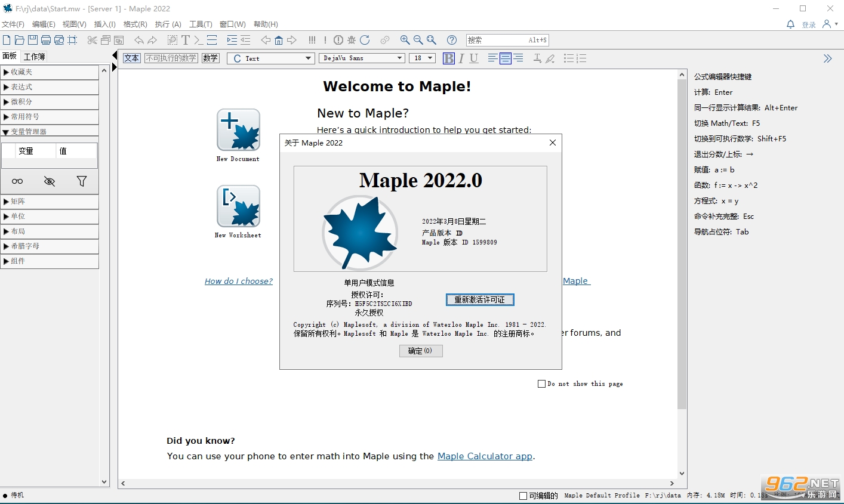Screen dimensions: 844x504
Task: Select center alignment
Action: [x=506, y=58]
